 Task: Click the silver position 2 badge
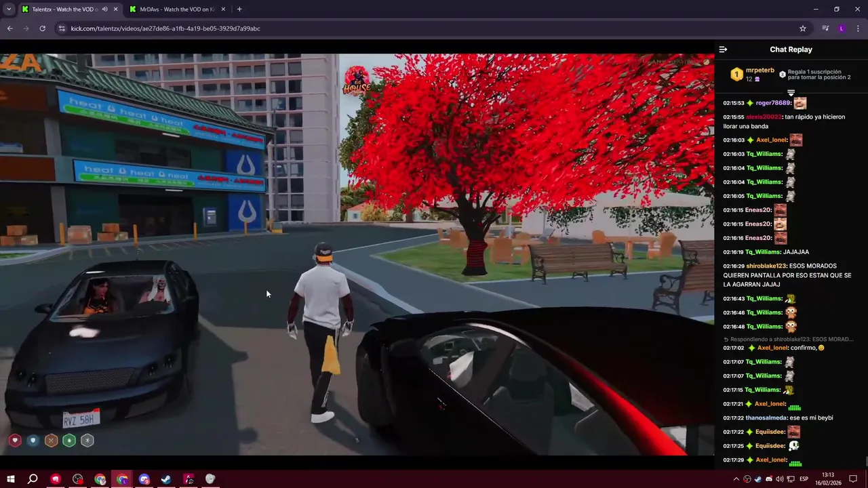[782, 75]
